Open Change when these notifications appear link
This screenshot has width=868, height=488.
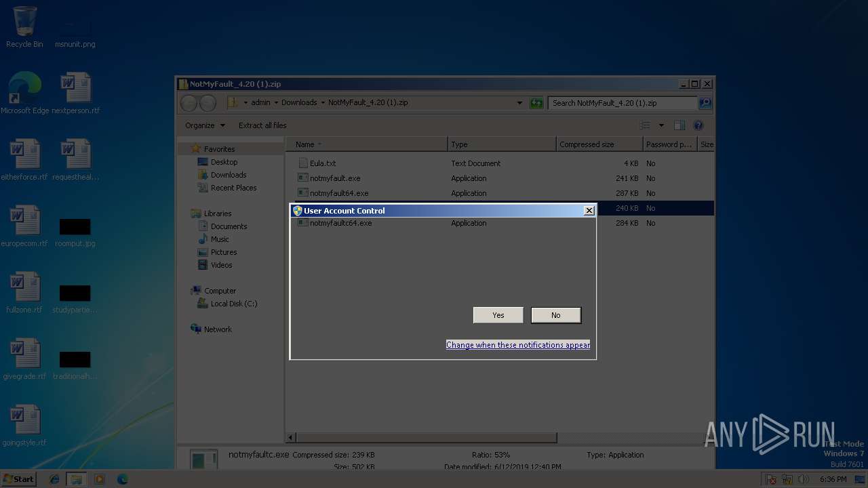(518, 345)
